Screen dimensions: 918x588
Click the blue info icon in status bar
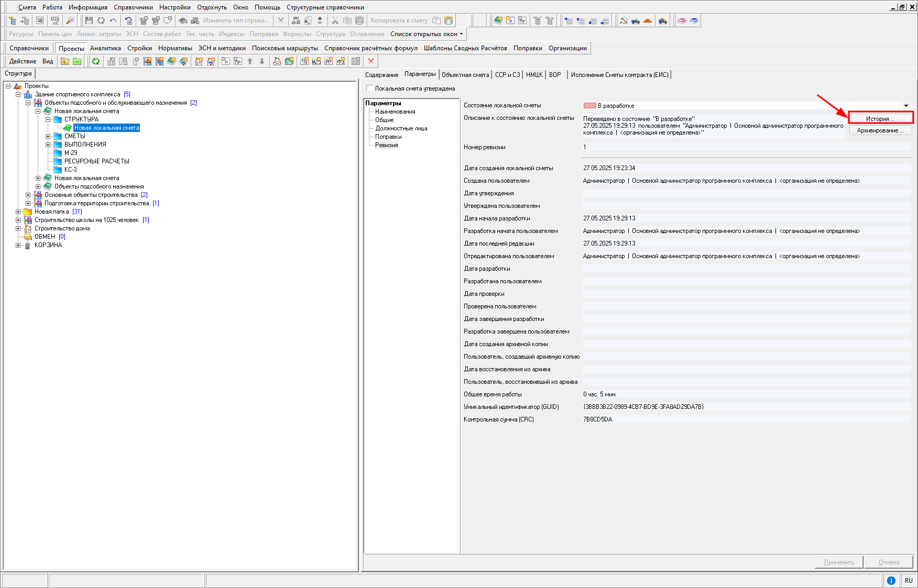pyautogui.click(x=891, y=580)
